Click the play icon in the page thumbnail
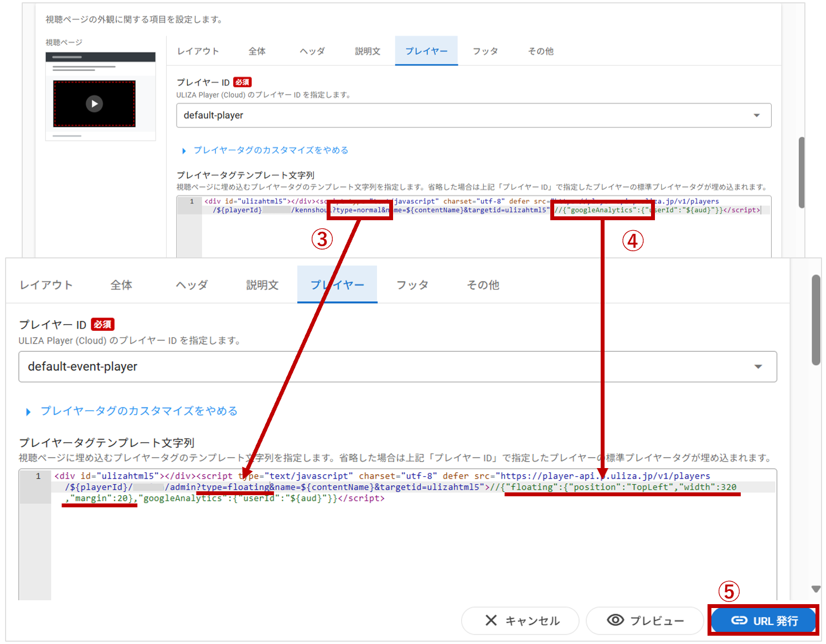The height and width of the screenshot is (644, 826). click(94, 103)
